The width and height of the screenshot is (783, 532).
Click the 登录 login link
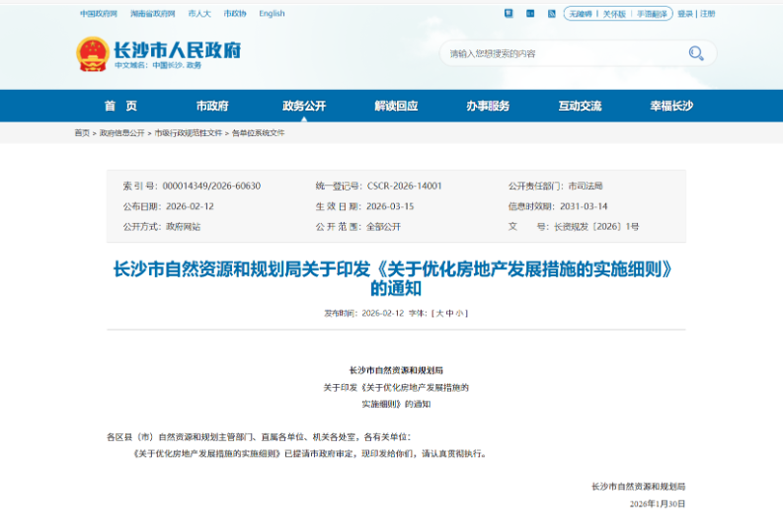tap(684, 14)
